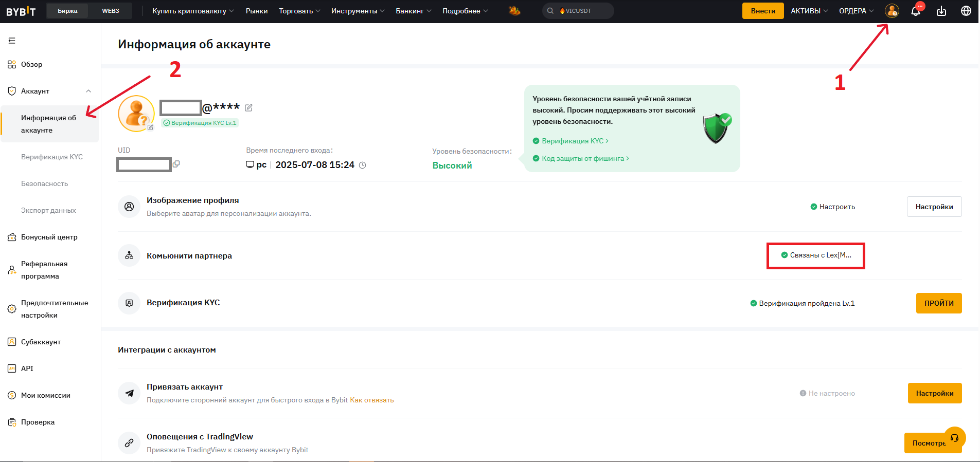Open Бонусный центр page
The height and width of the screenshot is (462, 980).
pyautogui.click(x=49, y=237)
